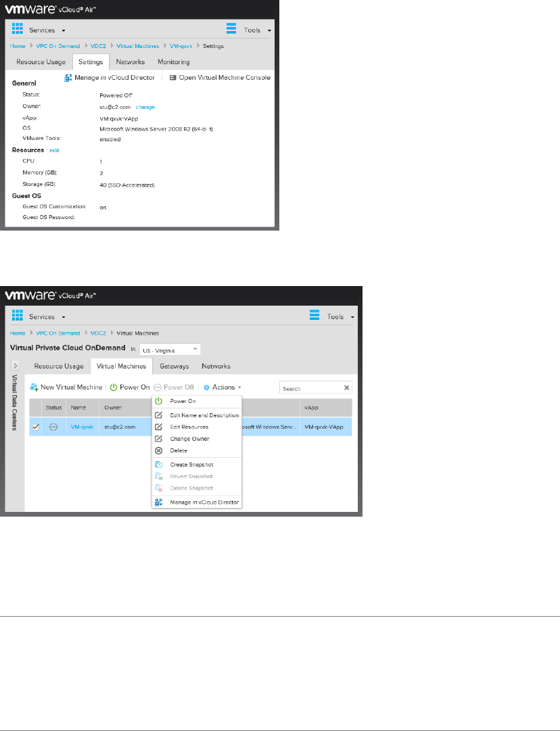Screen dimensions: 560x731
Task: Open Networks tab in Virtual Machines window
Action: click(216, 367)
